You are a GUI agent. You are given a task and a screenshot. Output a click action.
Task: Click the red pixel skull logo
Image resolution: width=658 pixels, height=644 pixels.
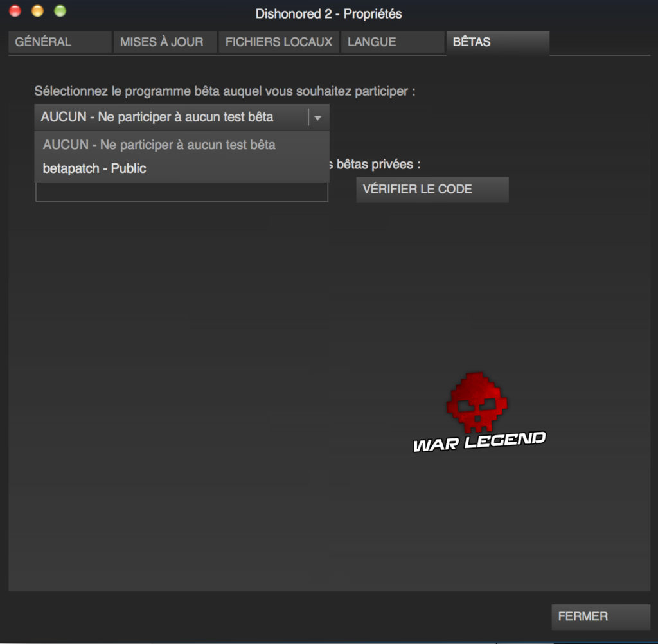click(477, 403)
